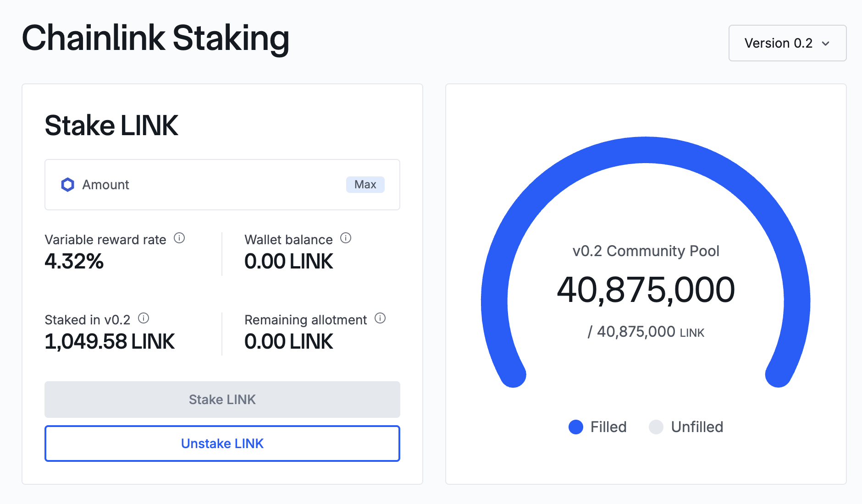Click the Wallet balance label
The width and height of the screenshot is (862, 504).
(x=289, y=240)
